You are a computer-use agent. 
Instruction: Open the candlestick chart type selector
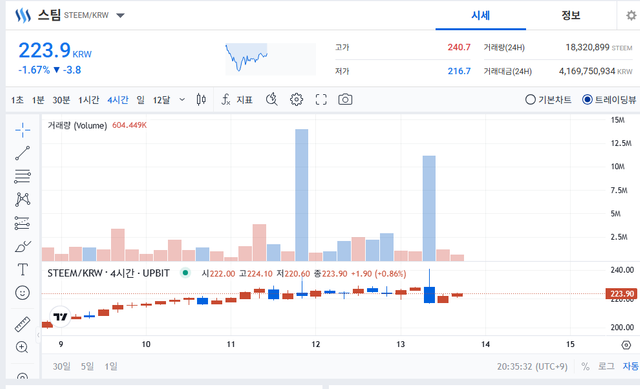(201, 100)
